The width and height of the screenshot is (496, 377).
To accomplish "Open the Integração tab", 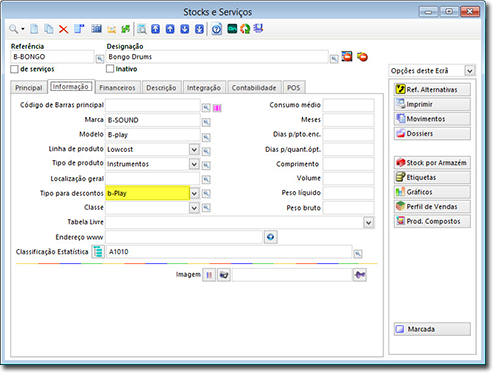I will tap(204, 88).
